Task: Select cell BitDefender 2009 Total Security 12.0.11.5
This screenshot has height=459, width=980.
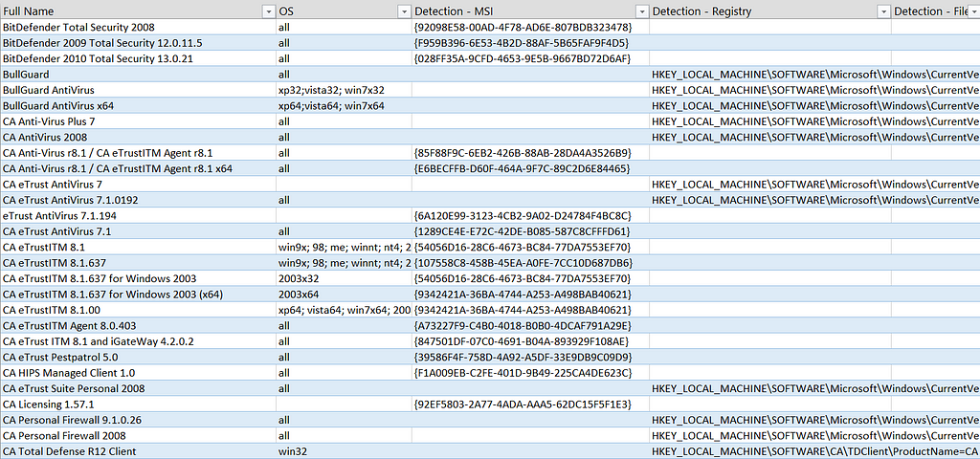Action: [138, 43]
